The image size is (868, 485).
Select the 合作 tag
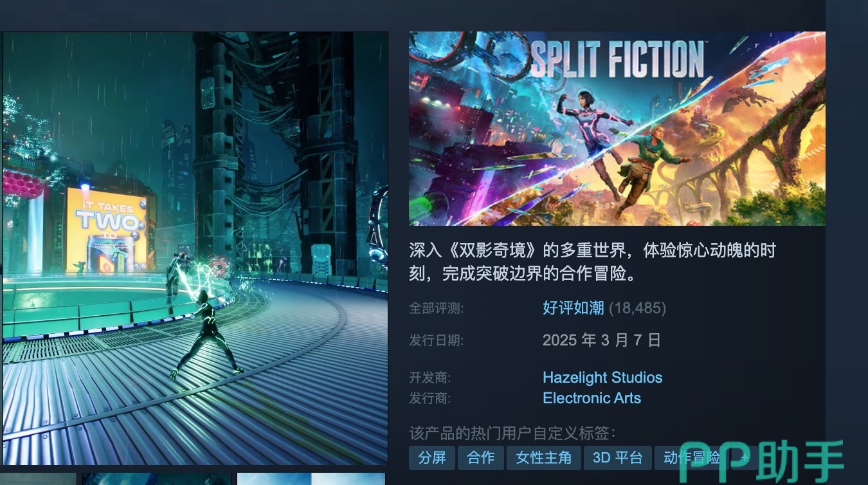click(x=481, y=458)
